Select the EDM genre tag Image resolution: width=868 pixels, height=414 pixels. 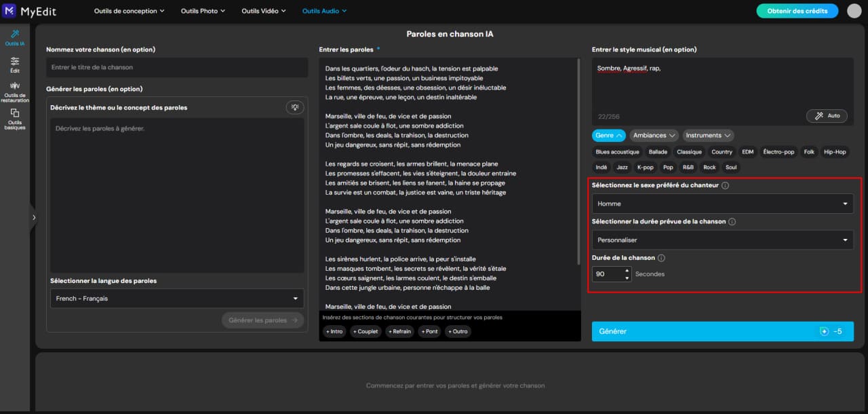tap(747, 152)
